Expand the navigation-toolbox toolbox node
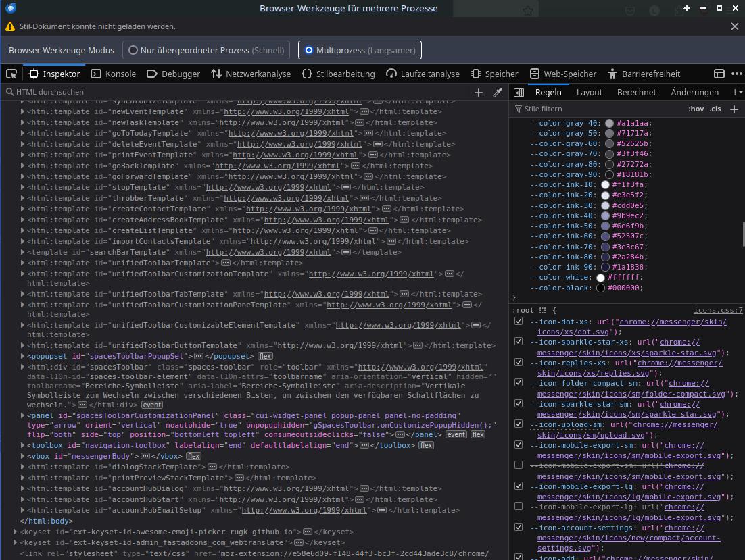The image size is (745, 560). pos(22,446)
